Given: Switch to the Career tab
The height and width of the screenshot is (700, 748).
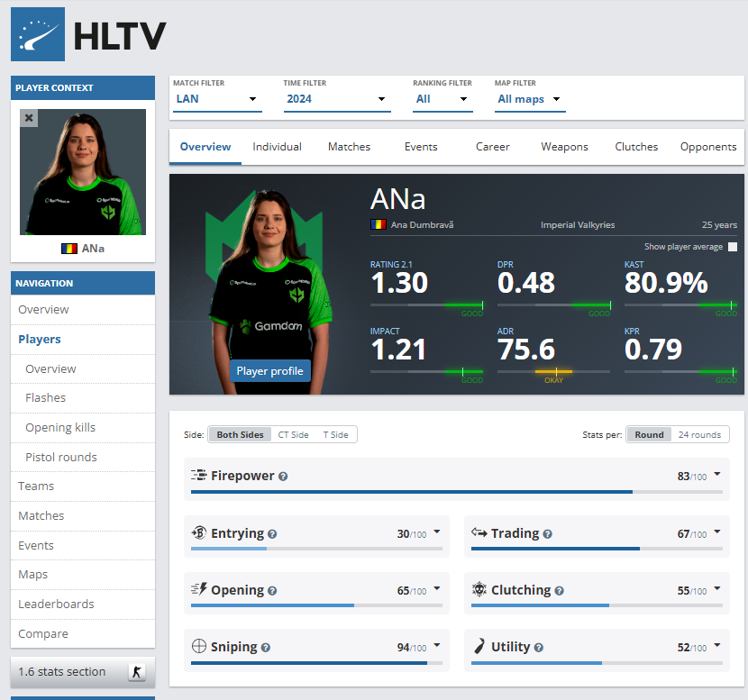Looking at the screenshot, I should coord(493,146).
